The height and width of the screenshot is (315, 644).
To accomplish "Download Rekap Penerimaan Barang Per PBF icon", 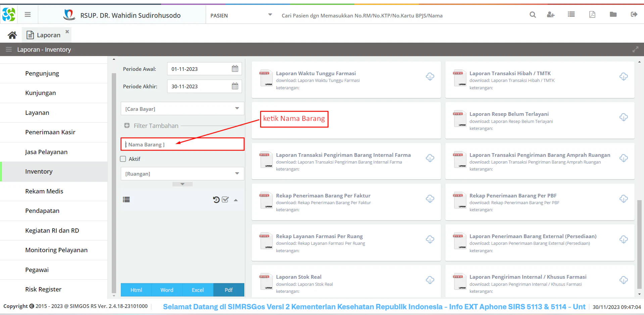I will [624, 199].
